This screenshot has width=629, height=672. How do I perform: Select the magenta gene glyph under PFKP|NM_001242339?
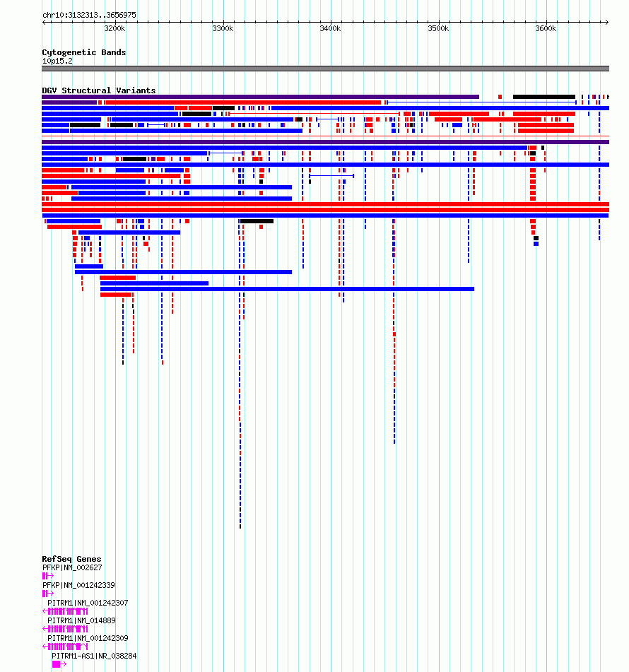[48, 593]
